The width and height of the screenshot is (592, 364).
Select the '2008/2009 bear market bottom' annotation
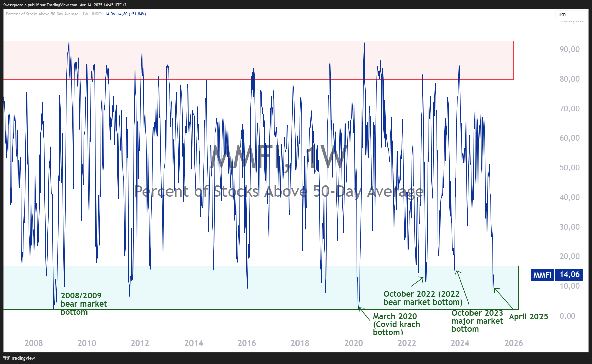(83, 304)
